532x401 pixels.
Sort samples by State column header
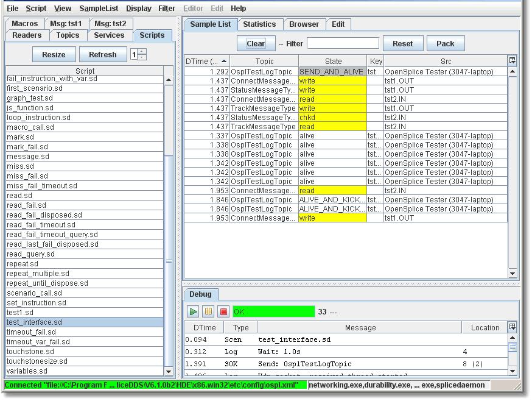(x=333, y=61)
